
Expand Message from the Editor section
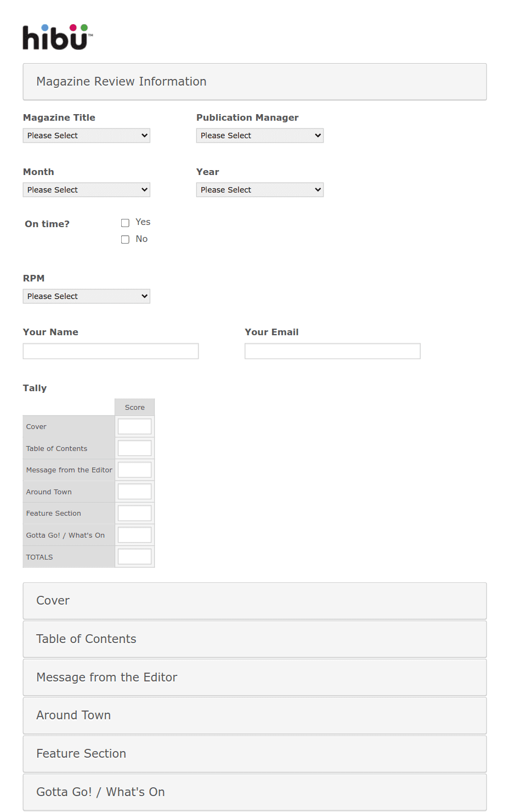[254, 678]
